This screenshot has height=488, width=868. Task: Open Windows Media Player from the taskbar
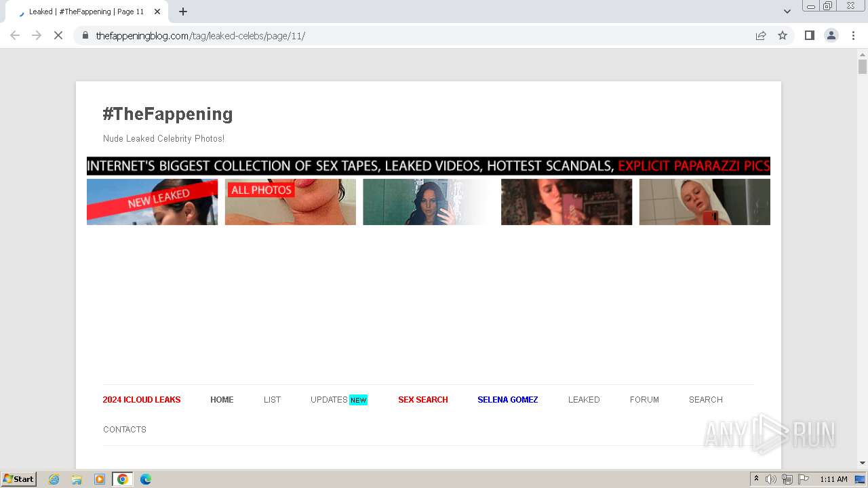(100, 479)
